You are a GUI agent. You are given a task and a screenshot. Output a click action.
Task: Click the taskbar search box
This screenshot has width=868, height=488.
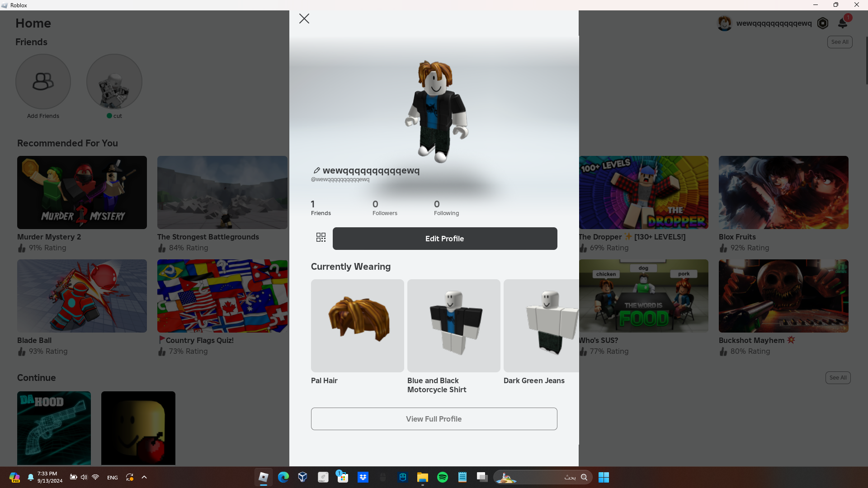[543, 477]
